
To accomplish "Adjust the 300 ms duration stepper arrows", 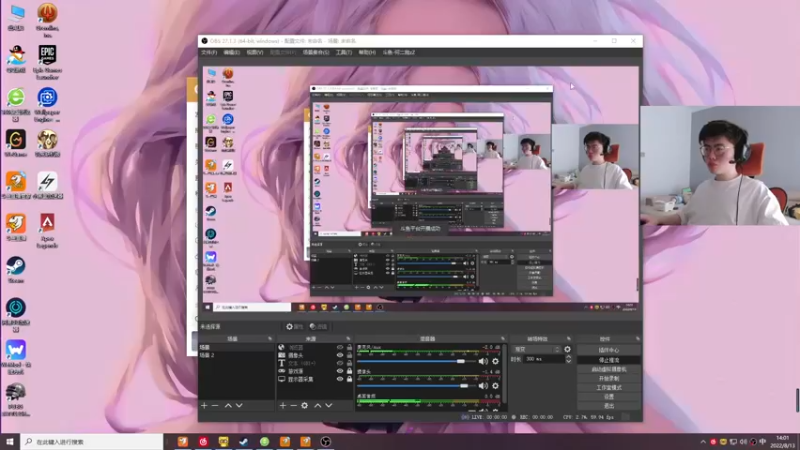I will [568, 359].
